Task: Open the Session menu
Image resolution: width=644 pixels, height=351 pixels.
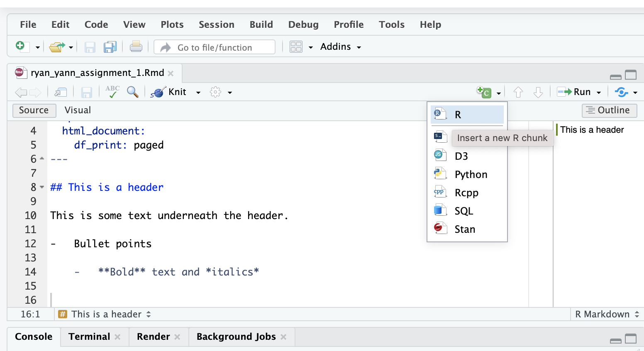Action: click(216, 24)
